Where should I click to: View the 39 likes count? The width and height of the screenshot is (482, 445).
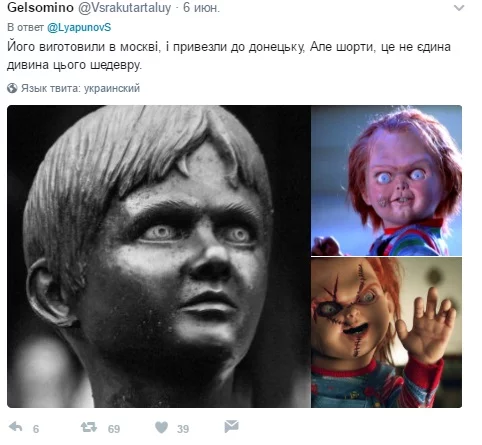click(x=183, y=429)
